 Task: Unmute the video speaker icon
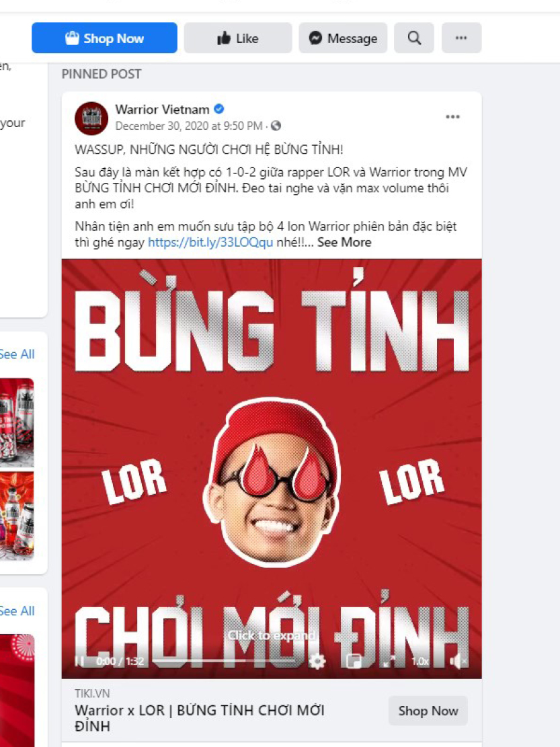tap(457, 661)
